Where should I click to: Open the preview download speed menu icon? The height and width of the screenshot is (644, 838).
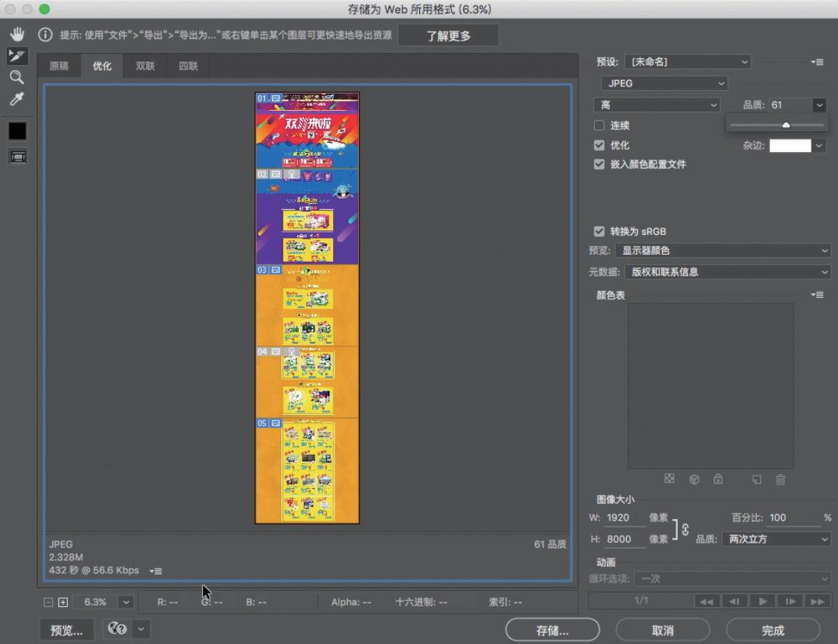pyautogui.click(x=156, y=572)
